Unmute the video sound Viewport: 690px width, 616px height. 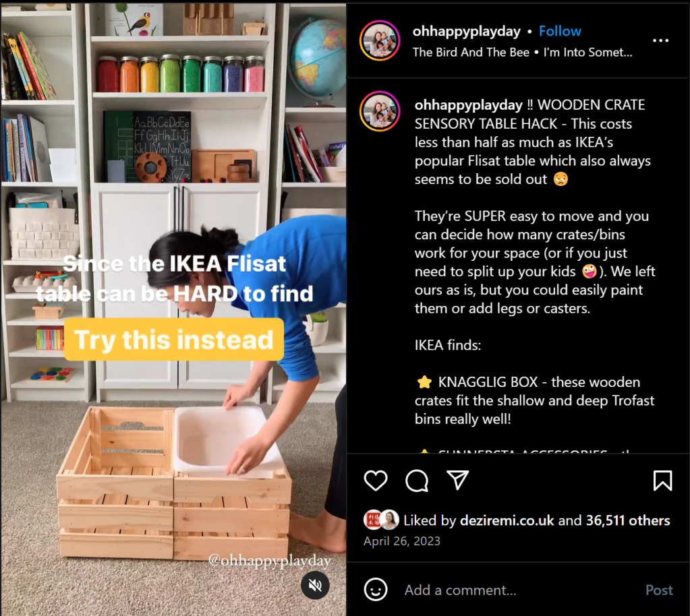click(315, 585)
